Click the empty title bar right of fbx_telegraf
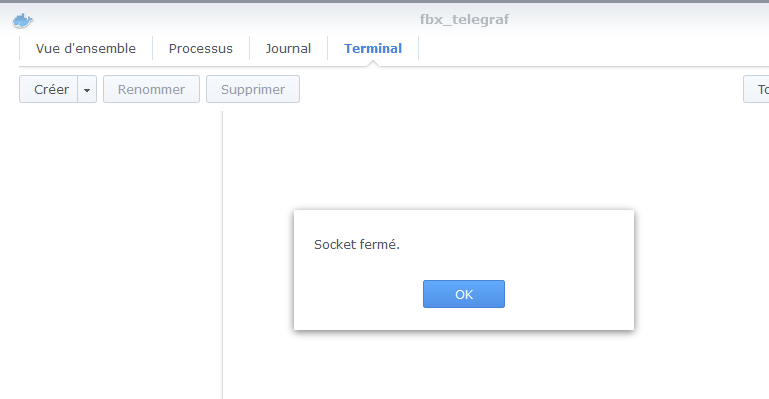The height and width of the screenshot is (399, 769). coord(638,20)
